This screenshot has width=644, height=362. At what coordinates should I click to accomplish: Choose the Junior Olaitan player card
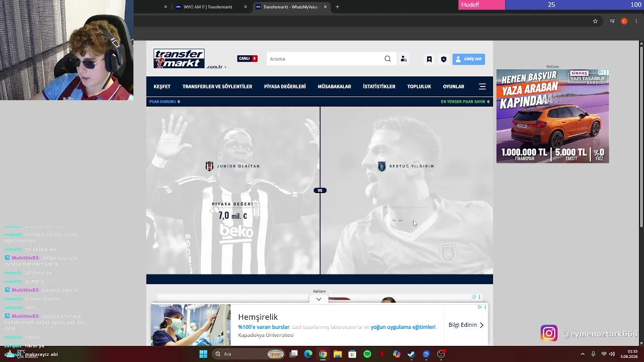[233, 191]
